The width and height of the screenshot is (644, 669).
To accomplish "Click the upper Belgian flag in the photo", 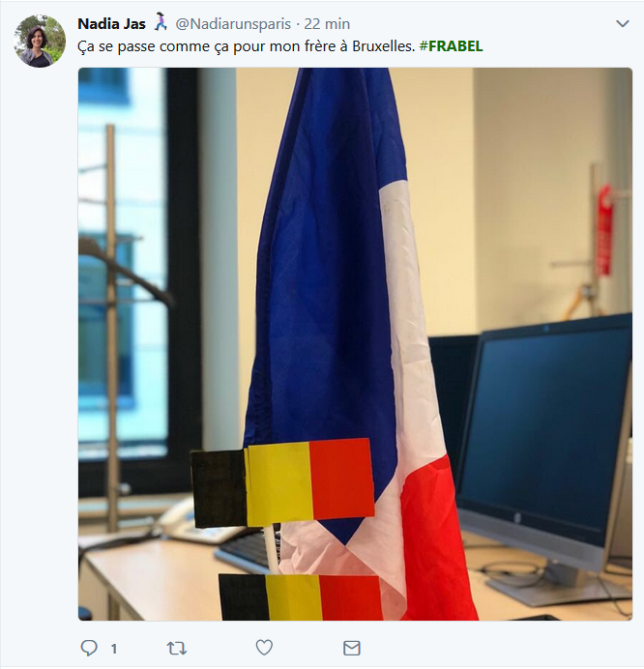I will tap(282, 482).
